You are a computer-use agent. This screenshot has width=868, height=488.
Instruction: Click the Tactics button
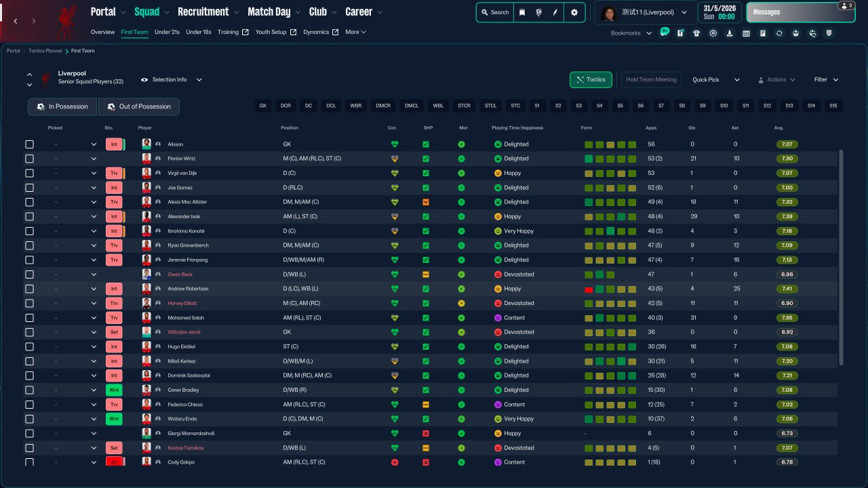591,80
